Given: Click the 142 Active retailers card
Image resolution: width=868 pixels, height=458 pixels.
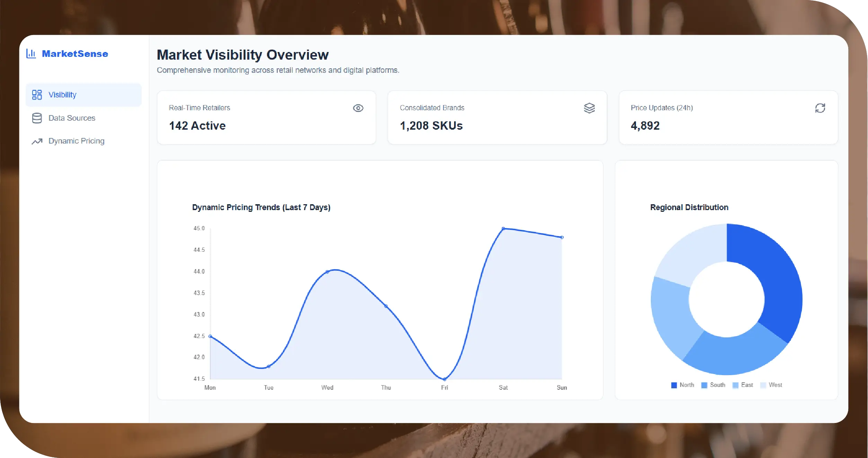Looking at the screenshot, I should [x=266, y=118].
